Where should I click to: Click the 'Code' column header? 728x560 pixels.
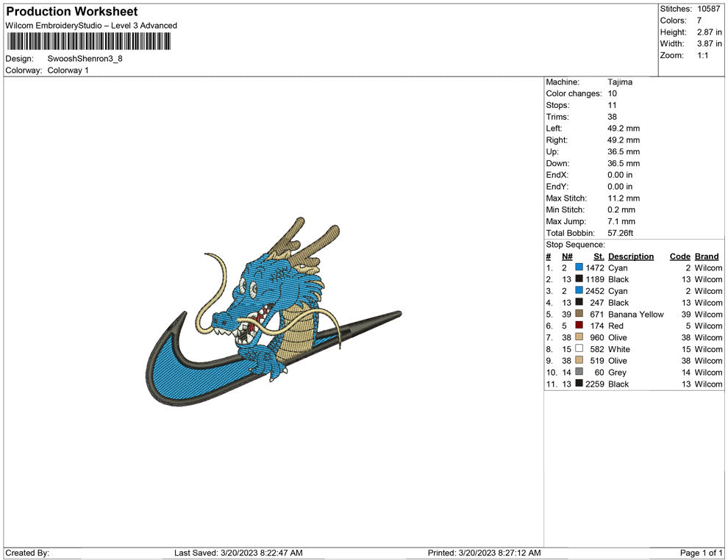point(679,256)
